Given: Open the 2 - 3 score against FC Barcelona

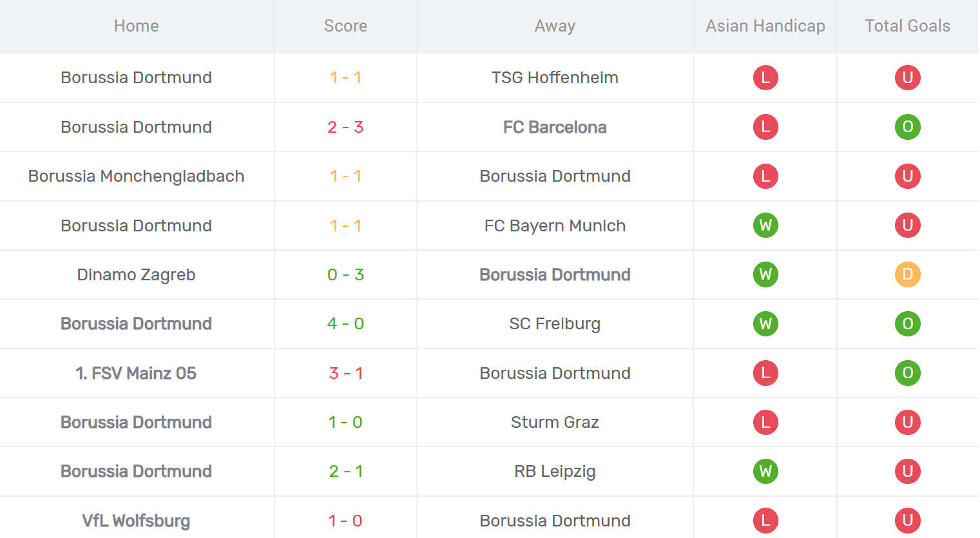Looking at the screenshot, I should (x=345, y=127).
